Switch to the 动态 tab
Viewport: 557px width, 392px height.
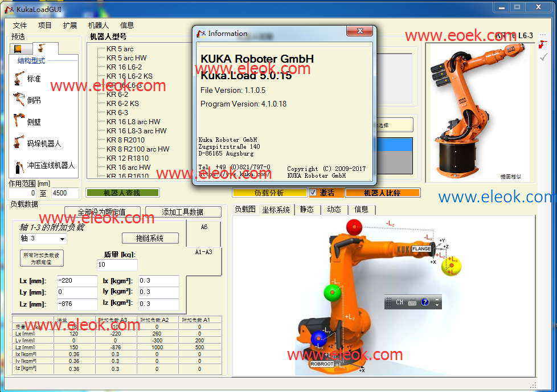[x=334, y=209]
